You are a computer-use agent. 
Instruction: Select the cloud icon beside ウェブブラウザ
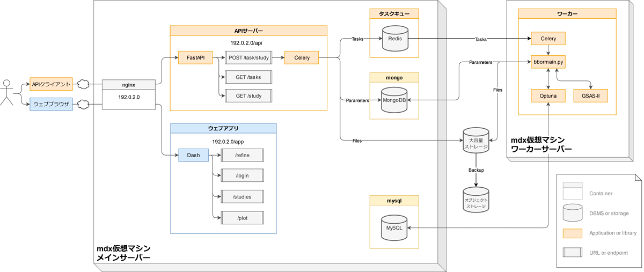tap(84, 105)
